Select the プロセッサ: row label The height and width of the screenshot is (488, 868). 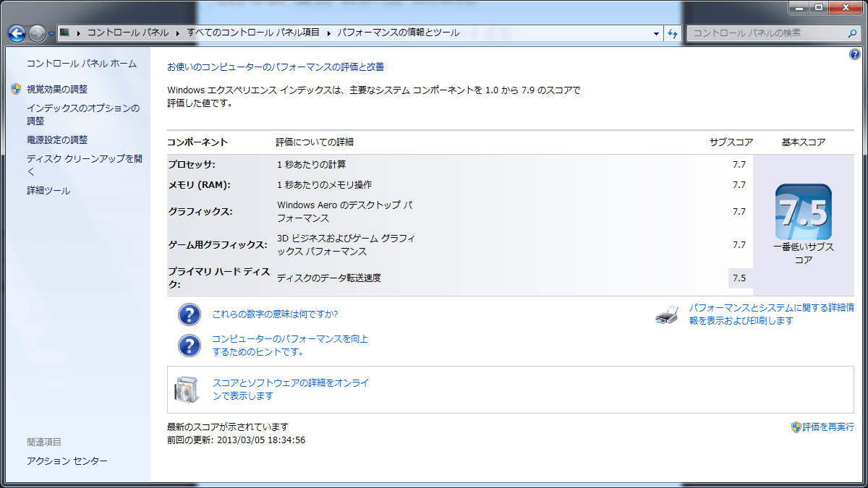point(191,165)
